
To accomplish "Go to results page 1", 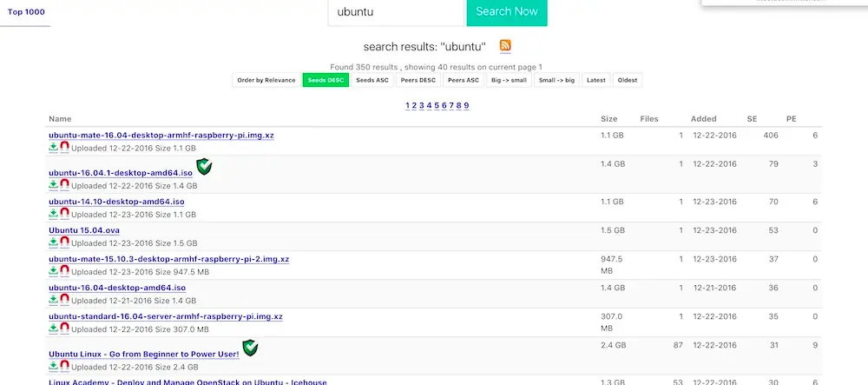I will (407, 105).
